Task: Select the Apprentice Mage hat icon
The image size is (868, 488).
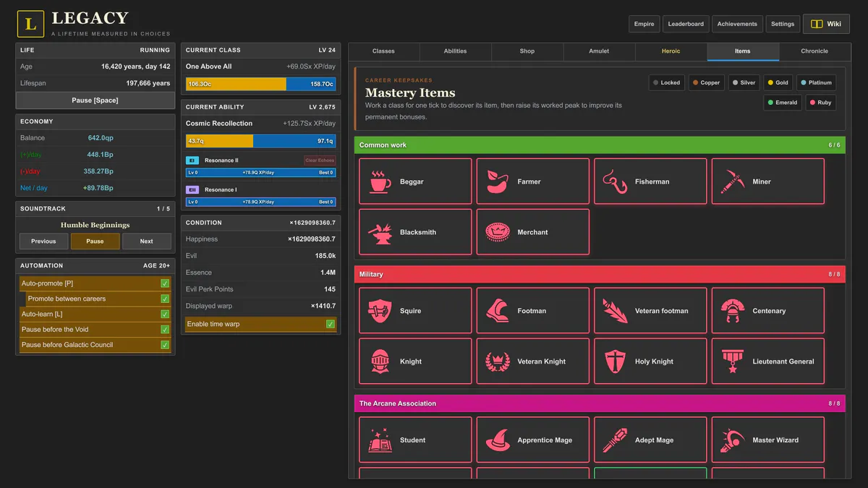Action: point(498,440)
